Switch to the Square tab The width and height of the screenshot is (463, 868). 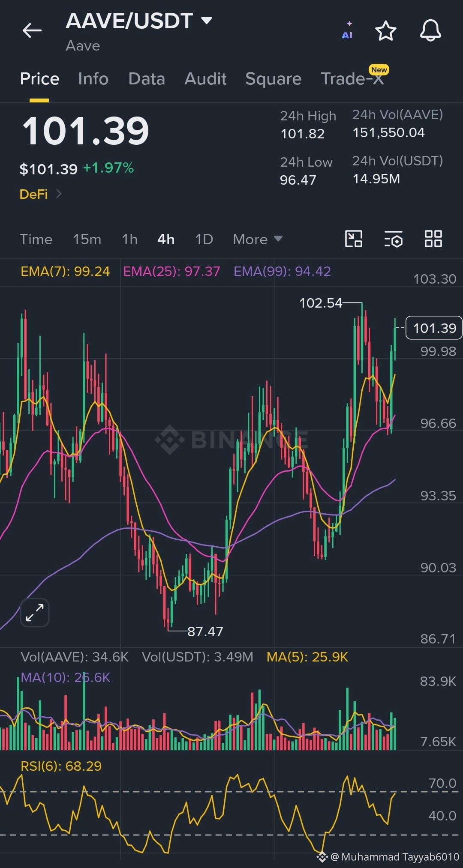(x=274, y=79)
